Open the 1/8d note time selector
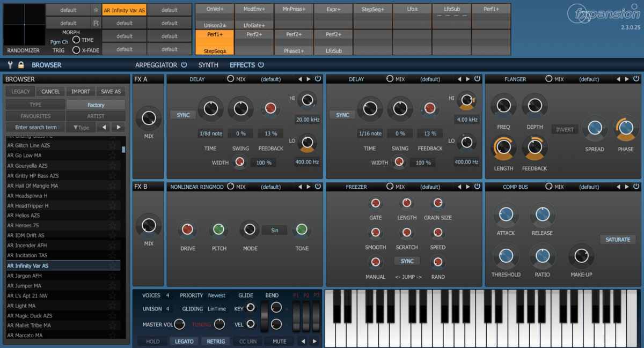 coord(210,134)
